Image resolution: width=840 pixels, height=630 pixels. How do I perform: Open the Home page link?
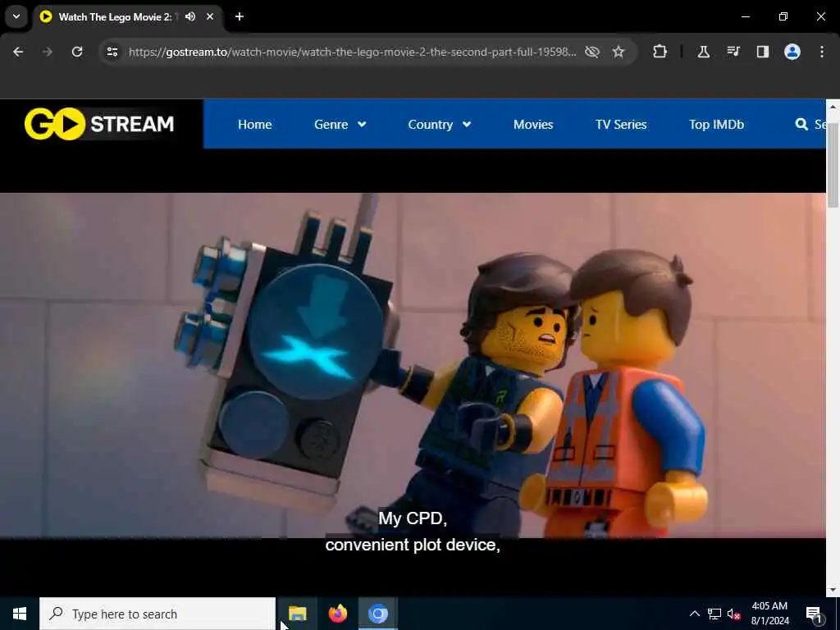254,125
